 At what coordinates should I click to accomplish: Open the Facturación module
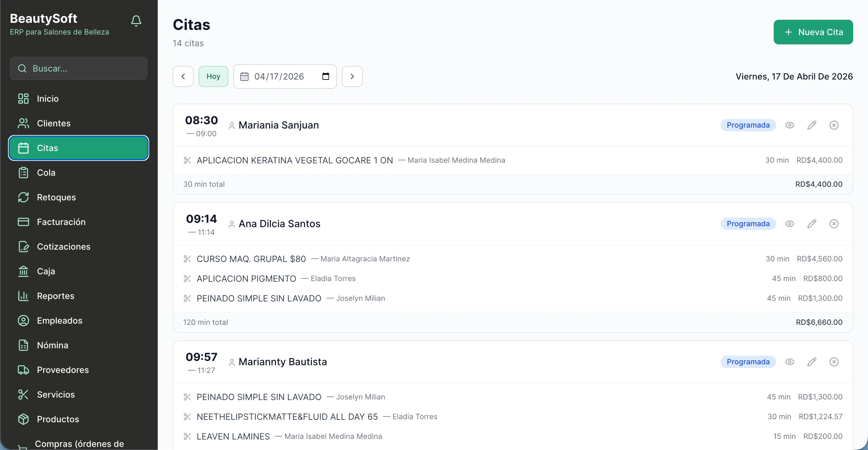tap(61, 222)
